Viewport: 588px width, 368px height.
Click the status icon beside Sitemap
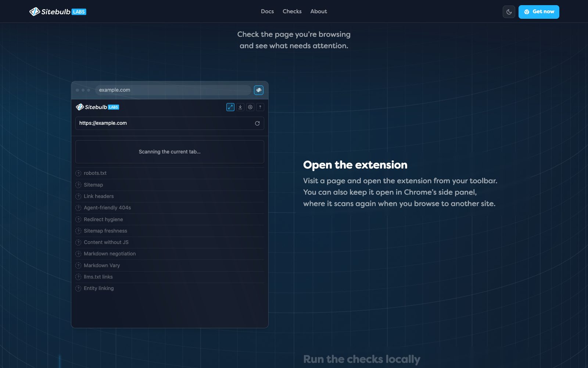point(78,185)
